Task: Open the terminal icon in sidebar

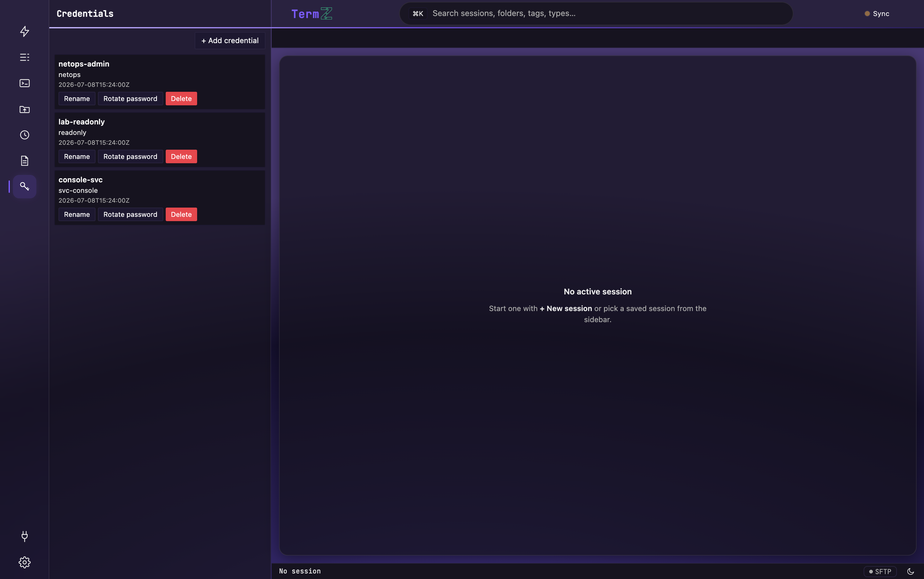Action: tap(25, 83)
